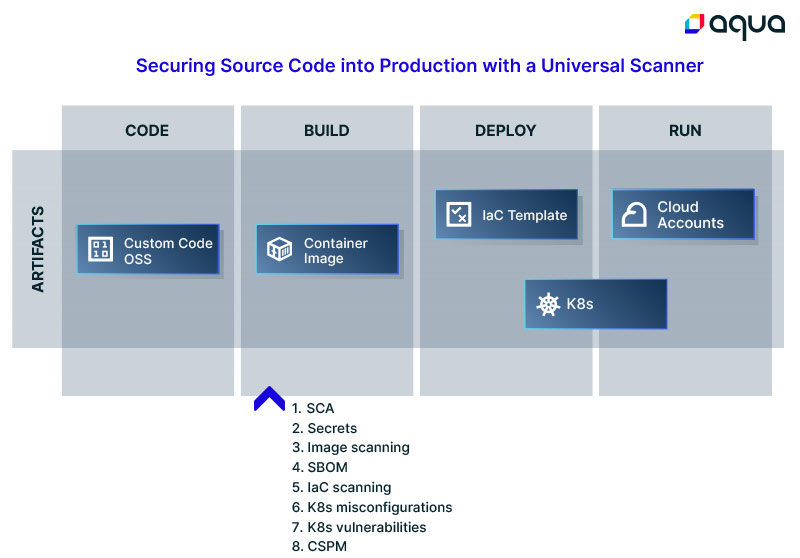Image resolution: width=800 pixels, height=558 pixels.
Task: Click the Aqua logo icon
Action: pos(694,23)
